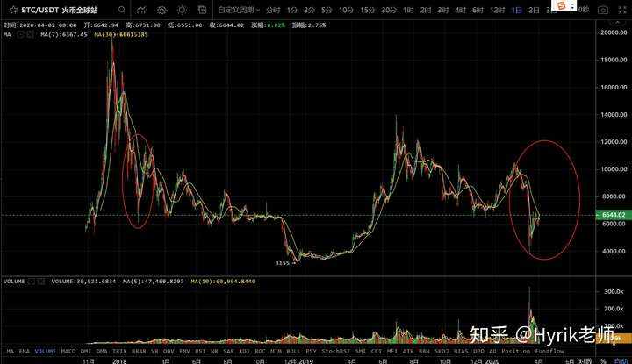Show the CCI indicator
Screen dimensions: 632x364
pos(376,351)
